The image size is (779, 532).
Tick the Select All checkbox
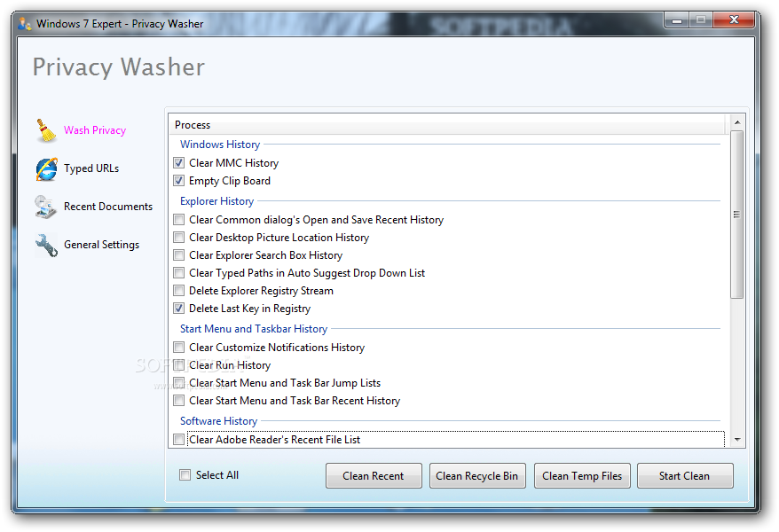pyautogui.click(x=185, y=475)
